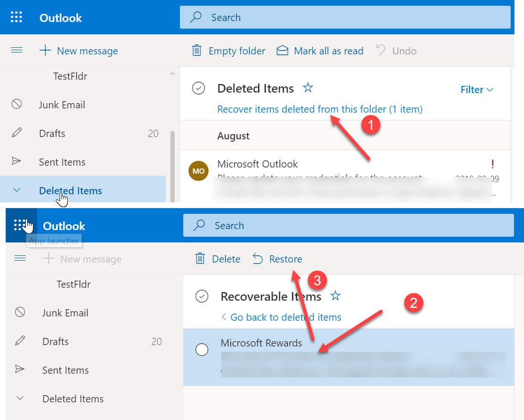The width and height of the screenshot is (524, 420).
Task: Focus Search box in bottom window
Action: tap(348, 225)
